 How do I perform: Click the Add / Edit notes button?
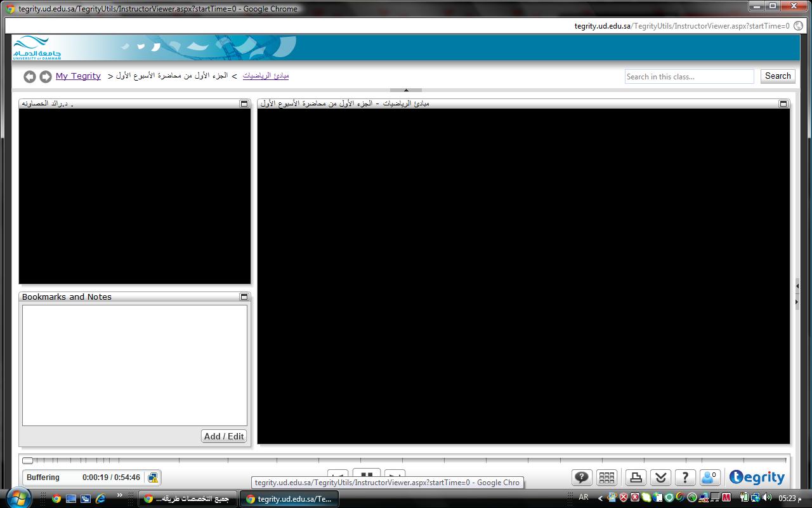(224, 436)
